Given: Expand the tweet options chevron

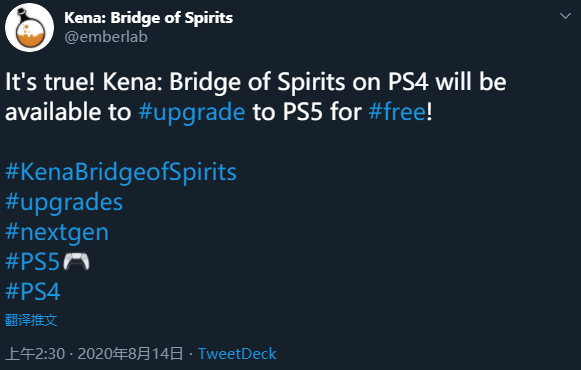Looking at the screenshot, I should click(x=565, y=16).
